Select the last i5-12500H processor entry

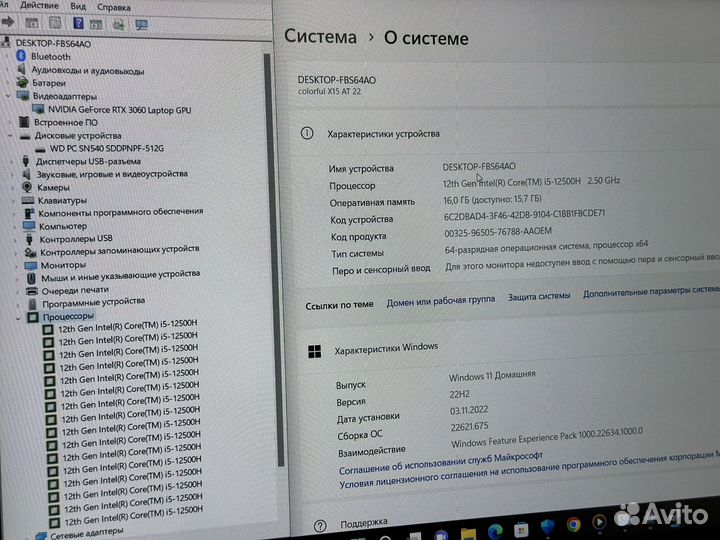click(x=133, y=516)
